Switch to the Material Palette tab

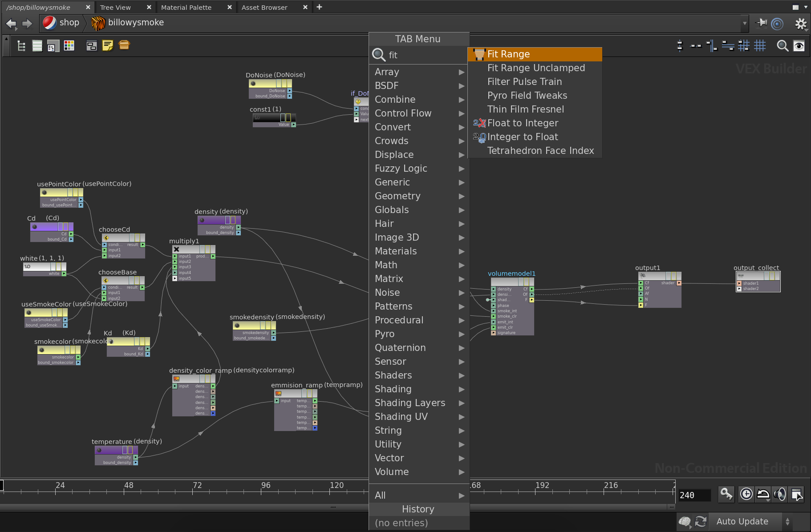pos(187,7)
